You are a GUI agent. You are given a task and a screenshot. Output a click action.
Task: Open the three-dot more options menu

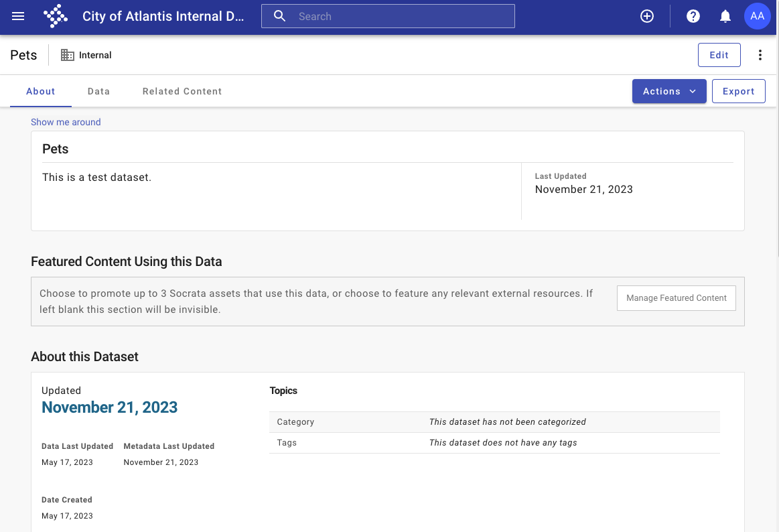760,55
